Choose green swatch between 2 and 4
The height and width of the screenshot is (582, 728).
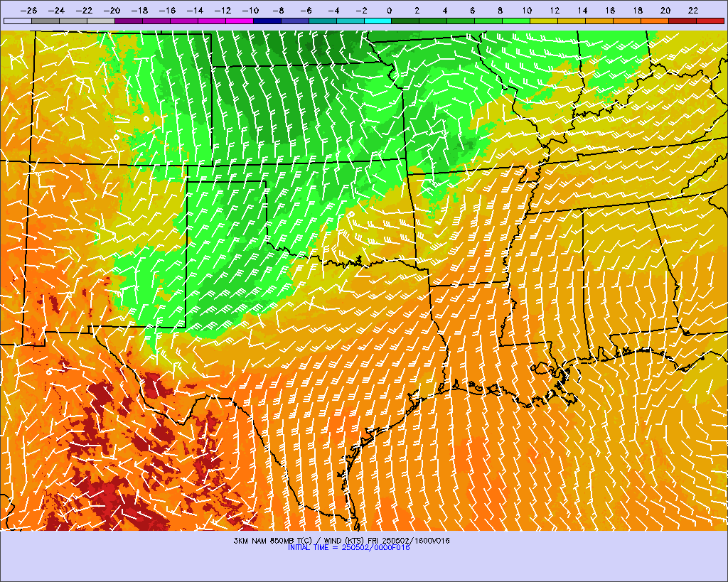point(433,21)
